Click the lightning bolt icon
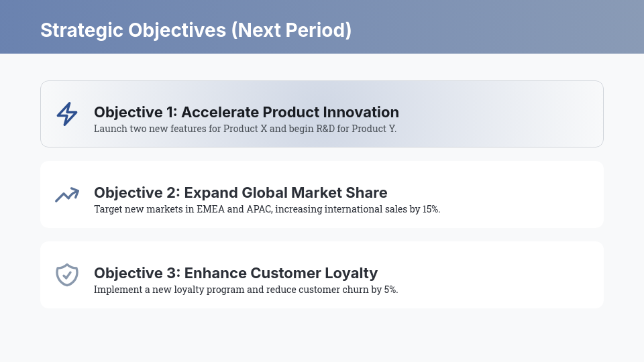644x362 pixels. 67,114
